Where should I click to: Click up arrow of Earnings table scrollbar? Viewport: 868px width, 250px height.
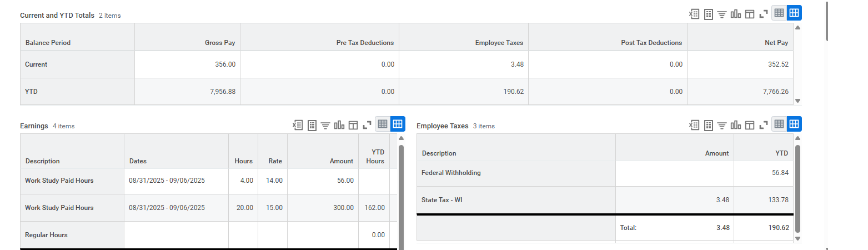point(402,138)
